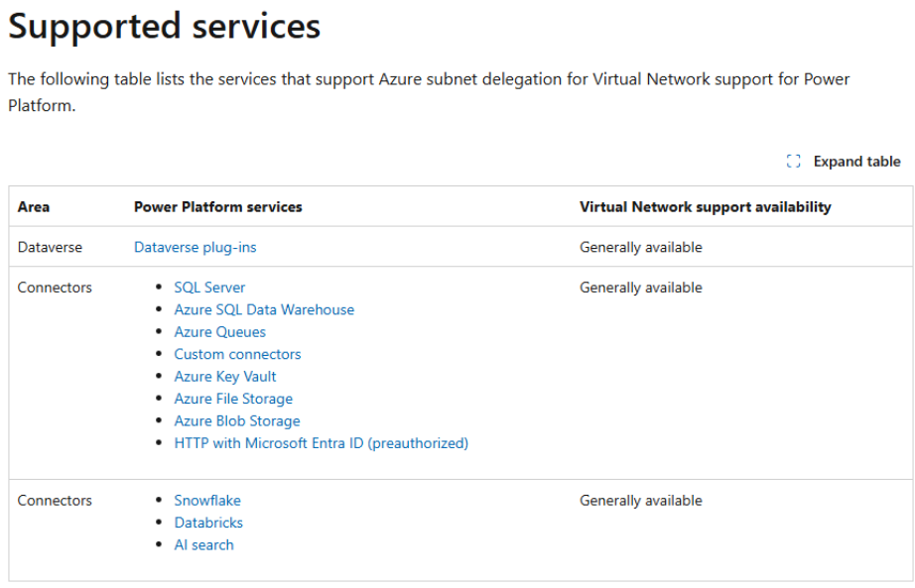Select the Area column header

pos(34,207)
